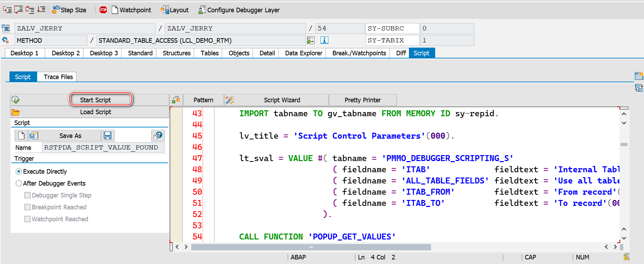Click the swap tools icon at right edge
Screen dimensions: 644x264
(639, 88)
